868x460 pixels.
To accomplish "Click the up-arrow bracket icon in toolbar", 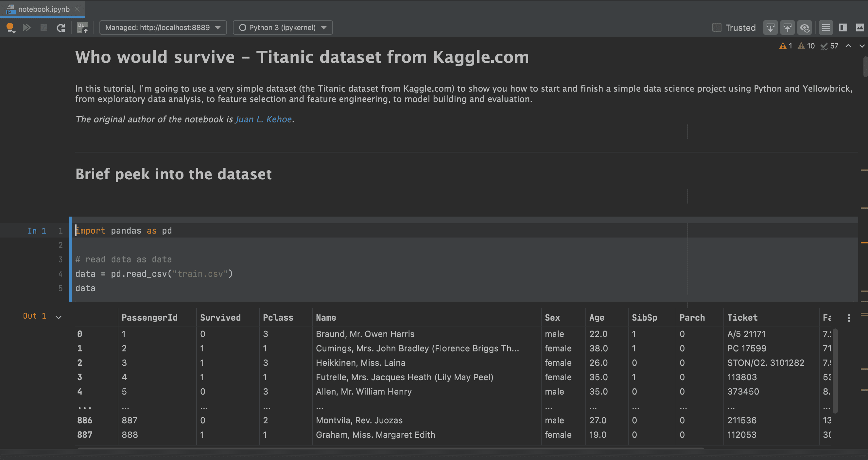I will [787, 27].
